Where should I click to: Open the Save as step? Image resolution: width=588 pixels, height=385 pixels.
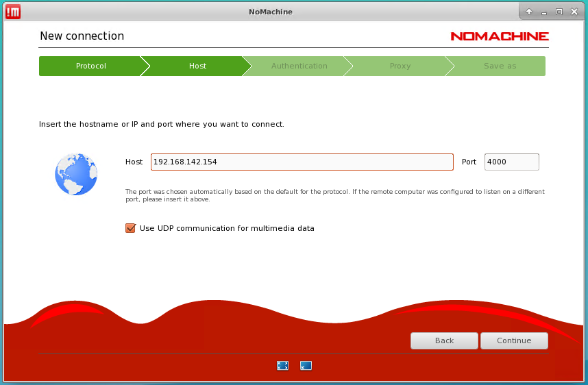coord(500,66)
